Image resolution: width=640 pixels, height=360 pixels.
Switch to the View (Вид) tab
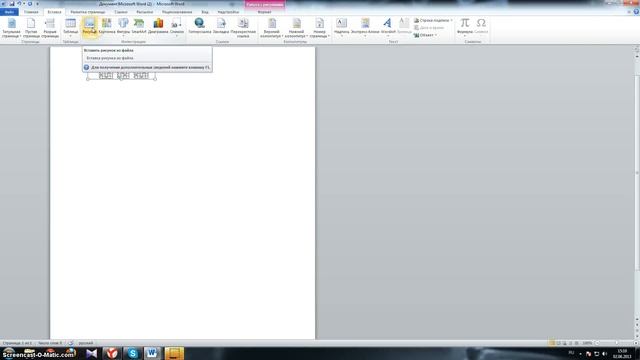tap(205, 12)
